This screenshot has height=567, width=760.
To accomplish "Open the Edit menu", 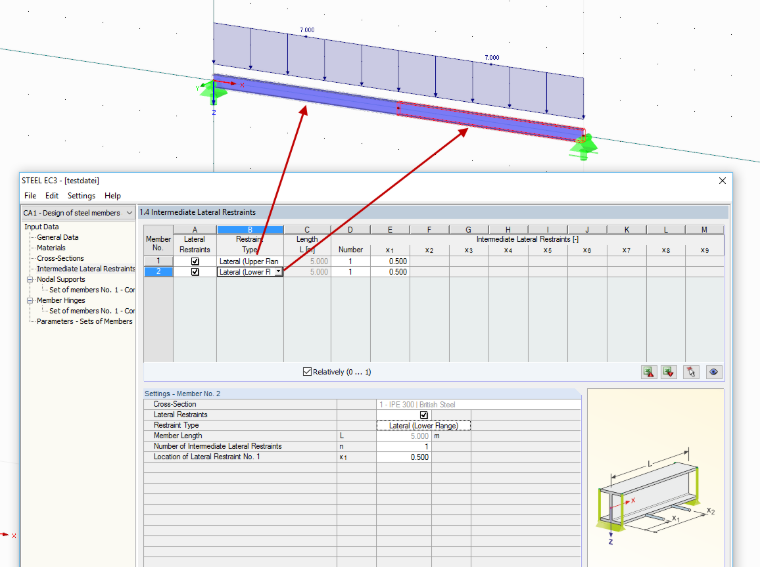I will 51,196.
